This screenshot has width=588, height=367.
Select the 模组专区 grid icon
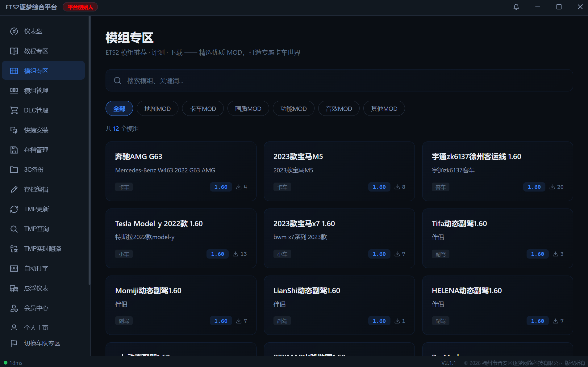point(14,71)
